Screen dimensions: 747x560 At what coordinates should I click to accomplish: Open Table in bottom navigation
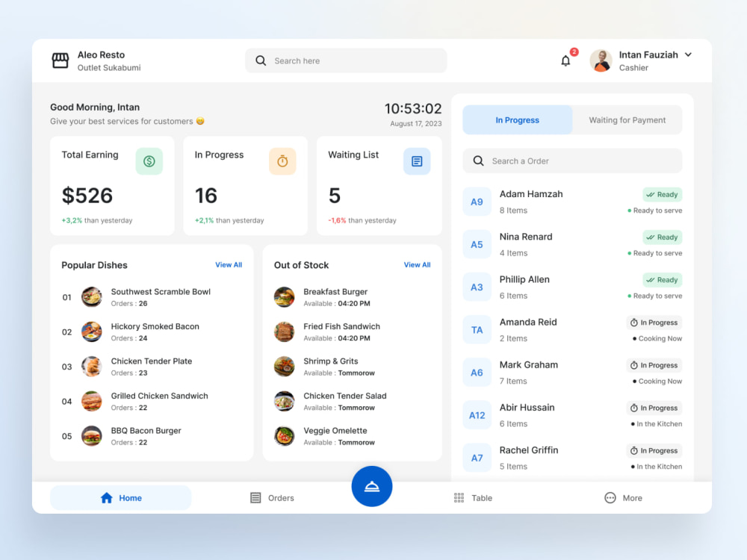click(473, 497)
